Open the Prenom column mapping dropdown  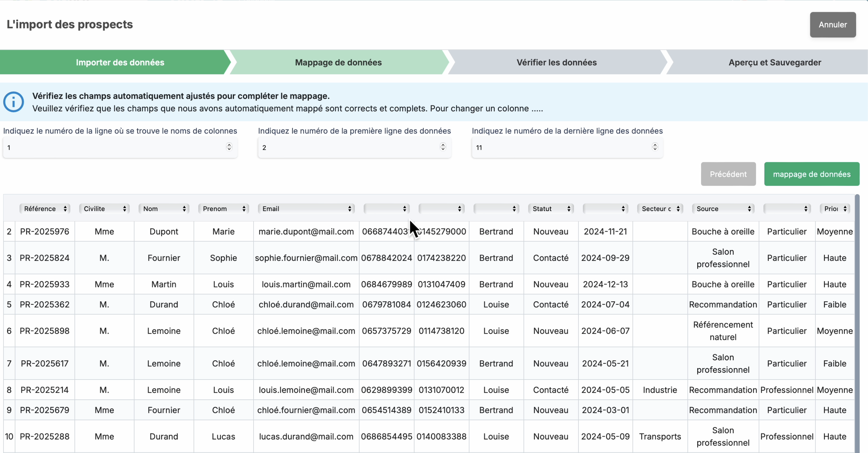click(224, 209)
